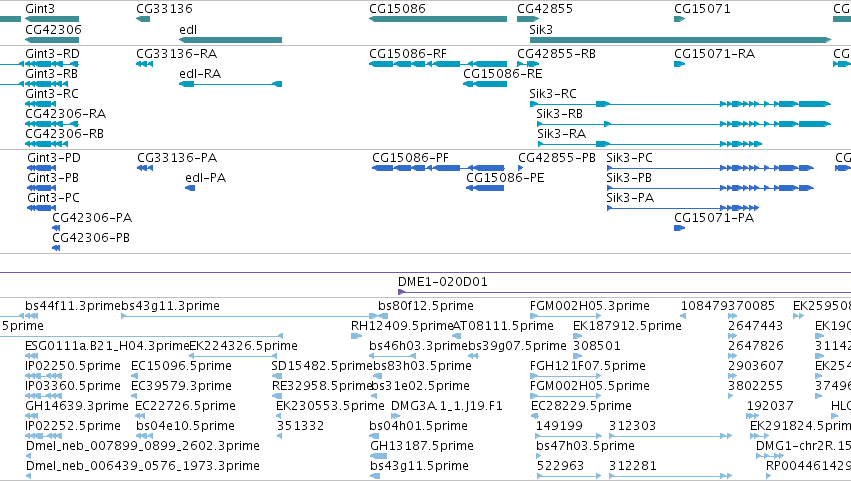Click EST RE32958.5prime
The image size is (851, 481).
coord(322,387)
